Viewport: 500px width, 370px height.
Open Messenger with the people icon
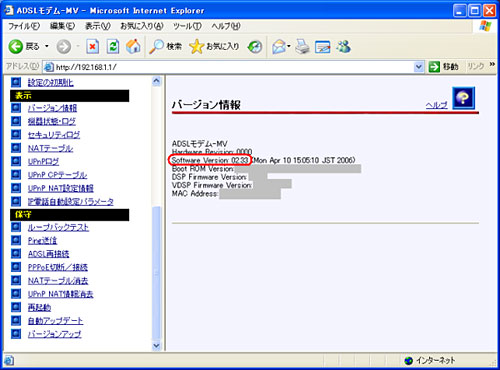tap(343, 47)
